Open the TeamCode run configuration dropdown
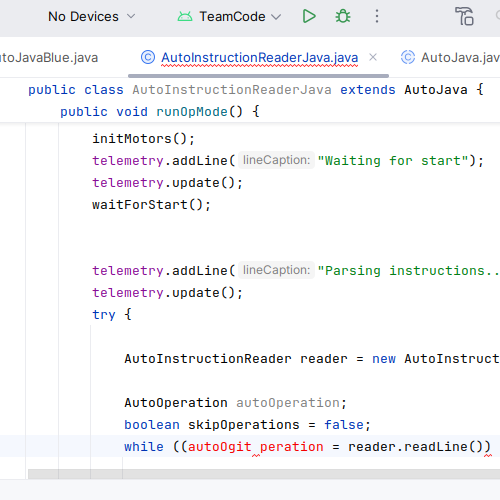This screenshot has width=500, height=500. pos(229,16)
